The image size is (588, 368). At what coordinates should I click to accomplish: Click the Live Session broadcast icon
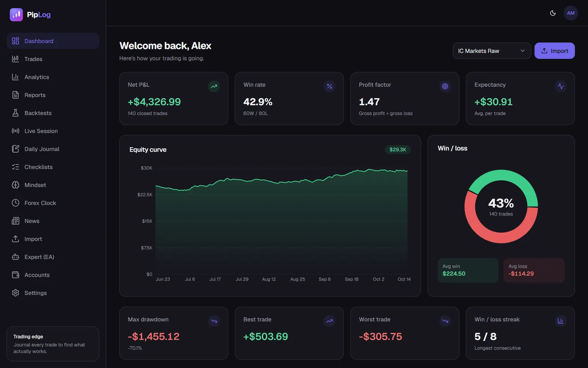coord(15,131)
